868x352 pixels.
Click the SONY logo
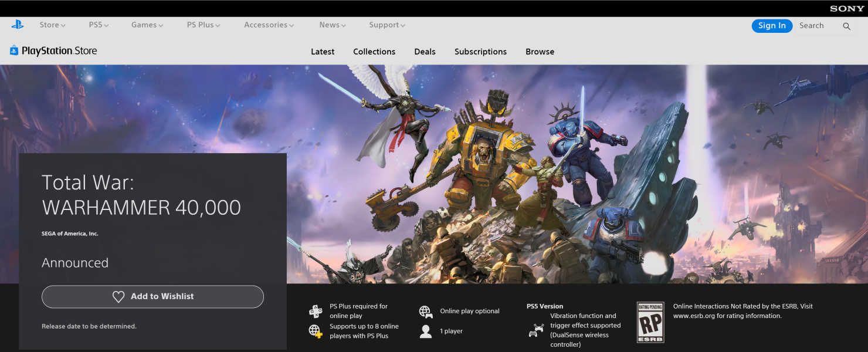[847, 9]
